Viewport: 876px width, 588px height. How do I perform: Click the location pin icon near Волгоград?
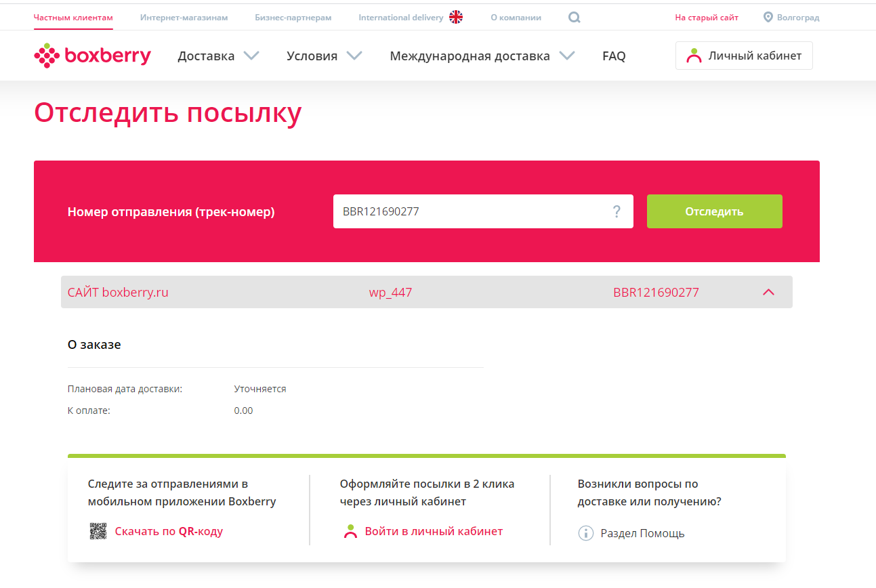(x=768, y=18)
